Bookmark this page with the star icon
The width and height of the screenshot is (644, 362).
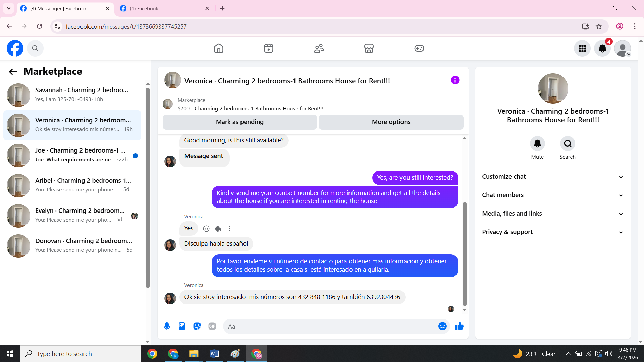point(599,26)
